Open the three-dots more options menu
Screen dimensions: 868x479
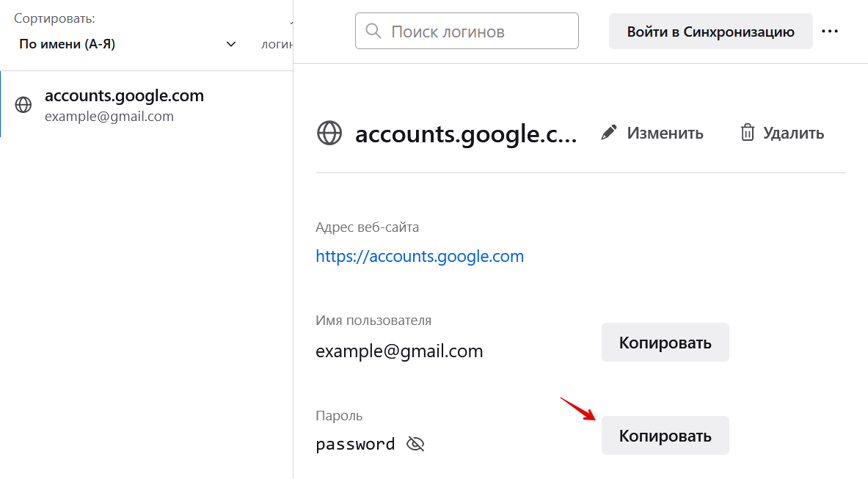coord(830,32)
